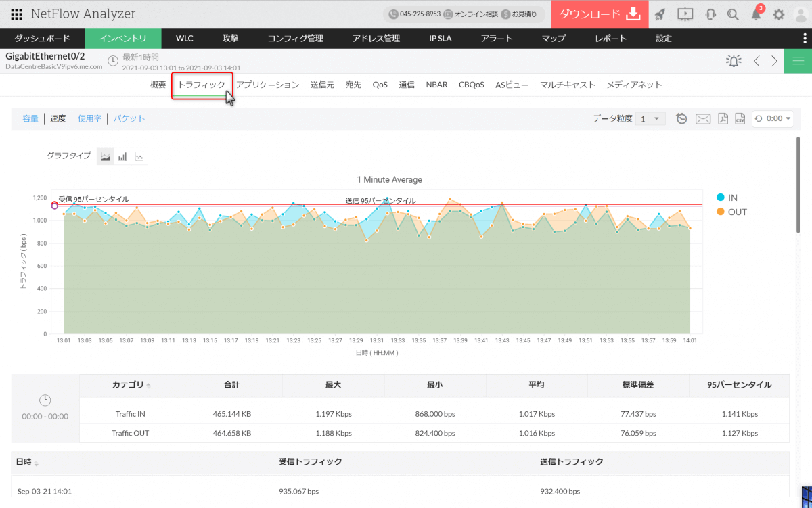The width and height of the screenshot is (812, 508).
Task: Select the 使用率 view link
Action: 89,118
